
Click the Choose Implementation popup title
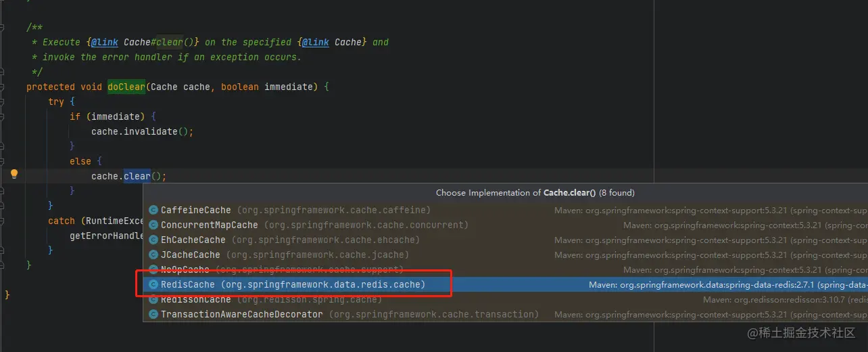click(535, 193)
